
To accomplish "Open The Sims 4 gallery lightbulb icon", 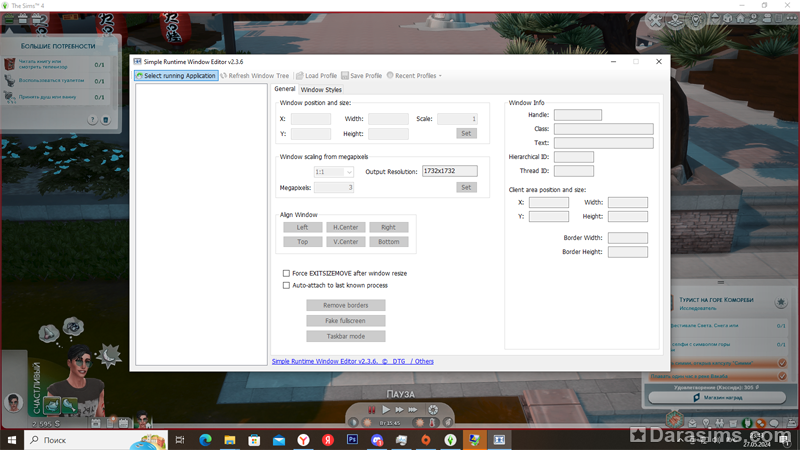I will (x=696, y=20).
